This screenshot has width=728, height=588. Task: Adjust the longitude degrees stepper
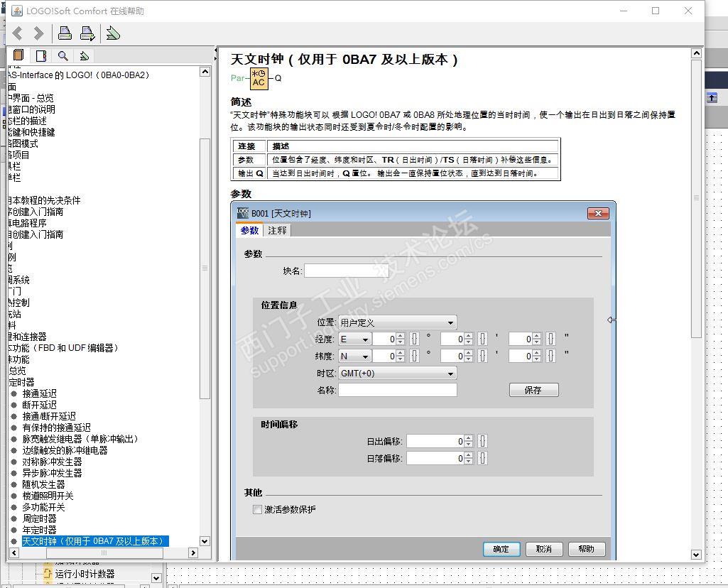point(400,339)
